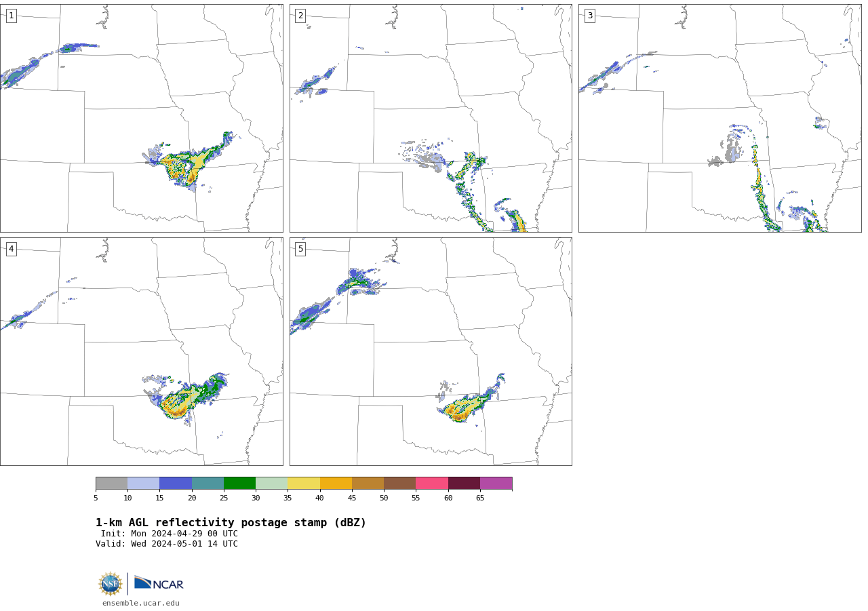
Task: Select the orange 40-45 dBZ swatch
Action: pyautogui.click(x=336, y=484)
